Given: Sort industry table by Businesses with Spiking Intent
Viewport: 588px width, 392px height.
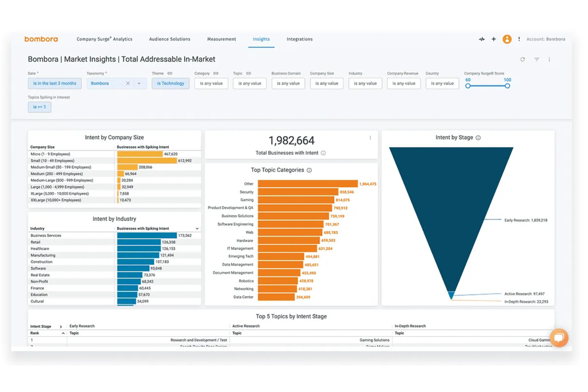Looking at the screenshot, I should (143, 229).
